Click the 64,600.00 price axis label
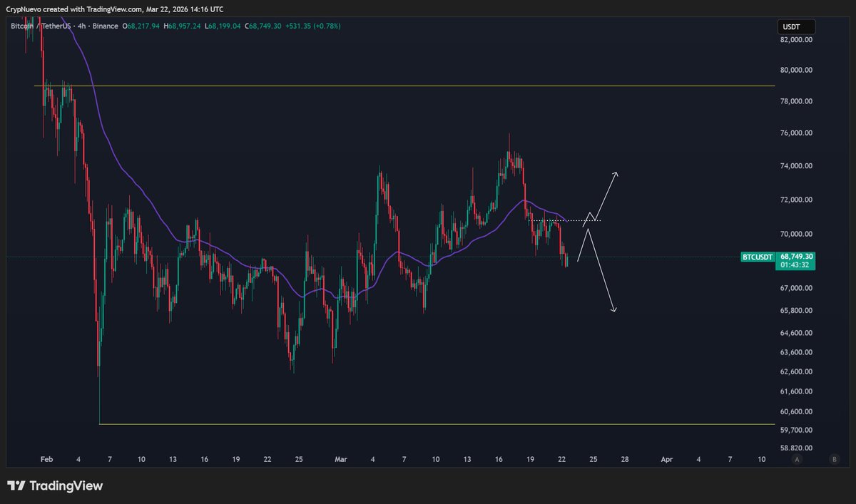Screen dimensions: 856x504 tap(797, 333)
